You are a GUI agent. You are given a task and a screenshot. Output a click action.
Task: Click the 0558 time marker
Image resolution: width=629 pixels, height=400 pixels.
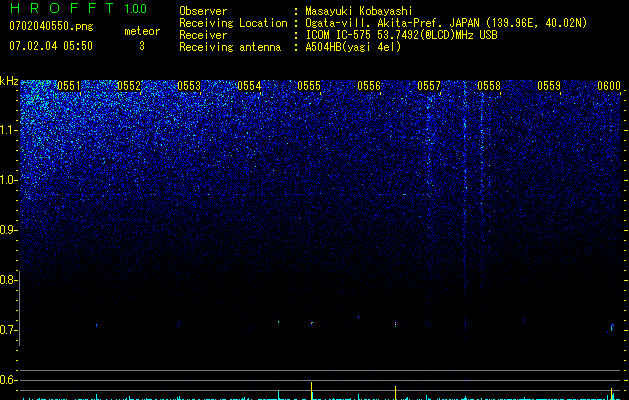pyautogui.click(x=489, y=86)
